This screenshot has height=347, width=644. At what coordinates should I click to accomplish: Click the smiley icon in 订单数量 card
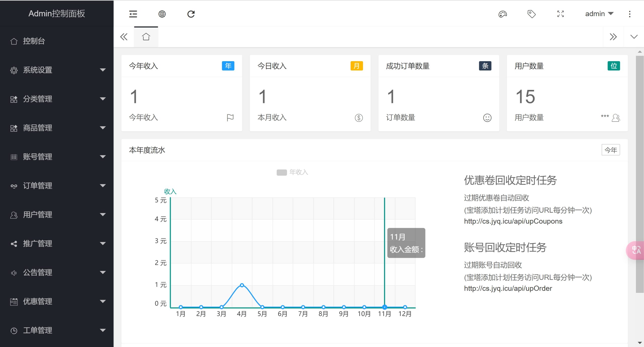(x=487, y=118)
